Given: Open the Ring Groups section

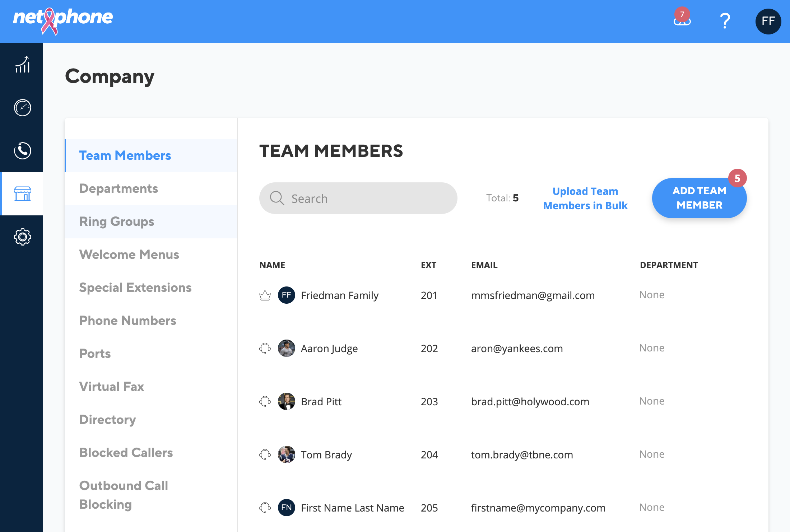Looking at the screenshot, I should 151,221.
